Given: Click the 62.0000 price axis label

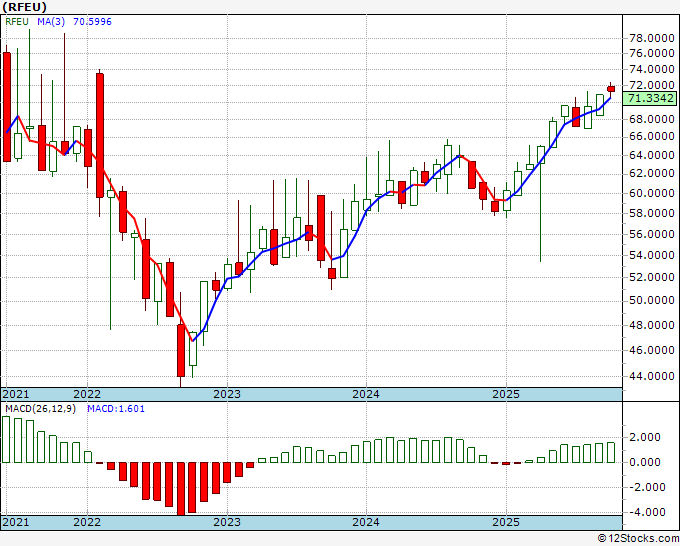Looking at the screenshot, I should pyautogui.click(x=651, y=174).
